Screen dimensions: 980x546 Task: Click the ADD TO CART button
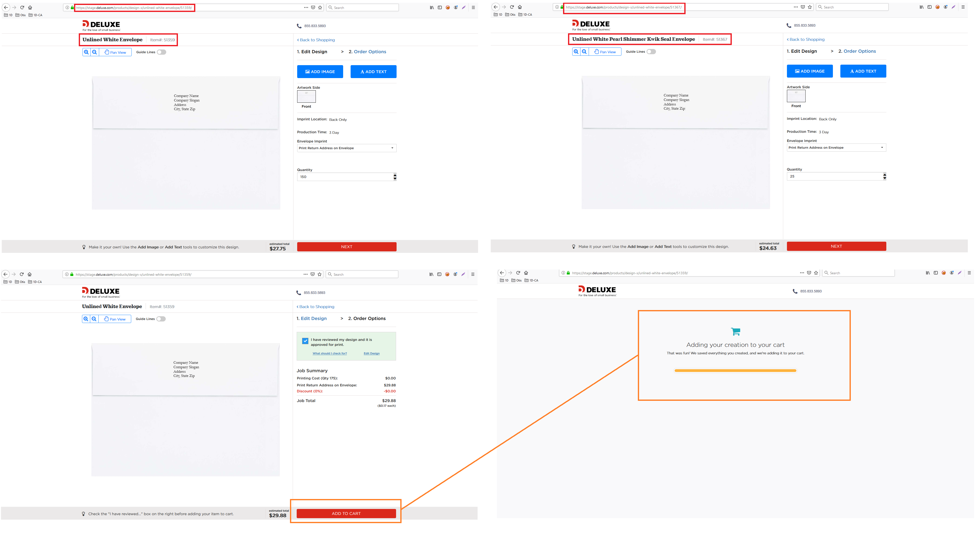coord(346,514)
